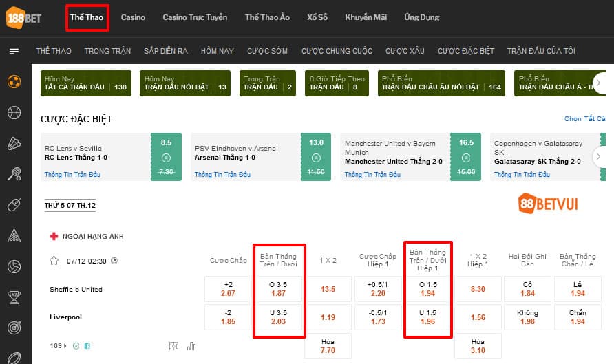Click the live stream circle icon near 109
Viewport: 614px width, 364px height.
click(x=76, y=346)
